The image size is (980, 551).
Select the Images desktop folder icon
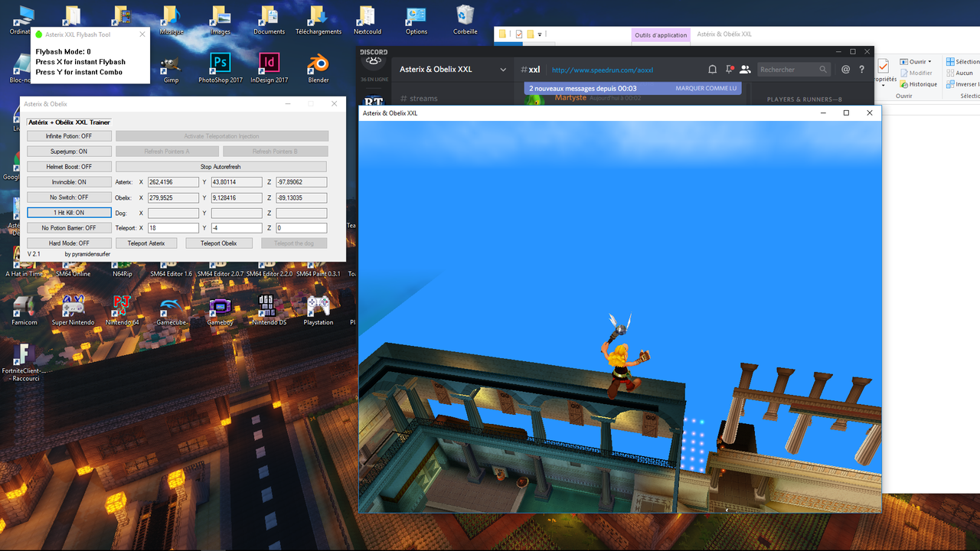coord(220,21)
